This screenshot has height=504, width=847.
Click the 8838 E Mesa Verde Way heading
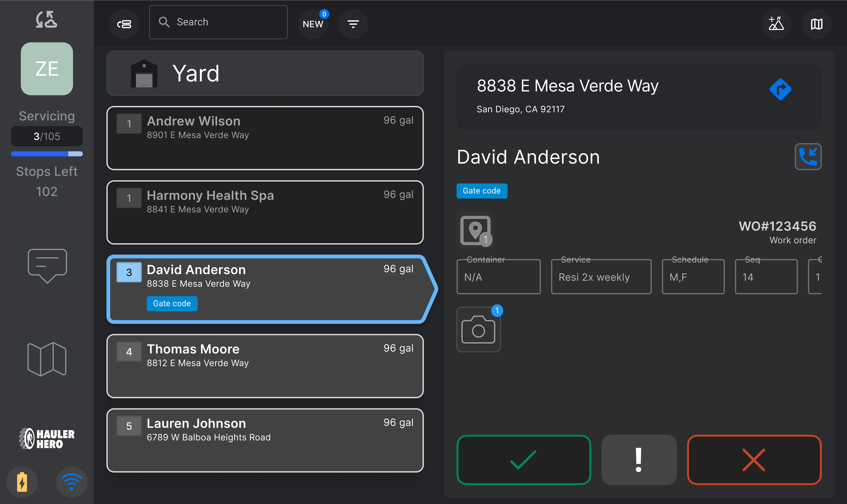pyautogui.click(x=568, y=86)
